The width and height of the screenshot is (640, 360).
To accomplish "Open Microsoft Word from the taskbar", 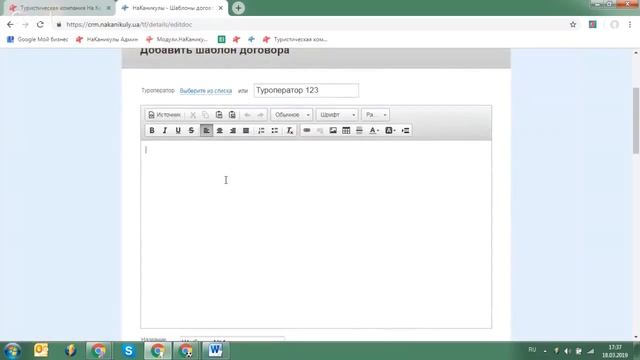I will (x=215, y=350).
